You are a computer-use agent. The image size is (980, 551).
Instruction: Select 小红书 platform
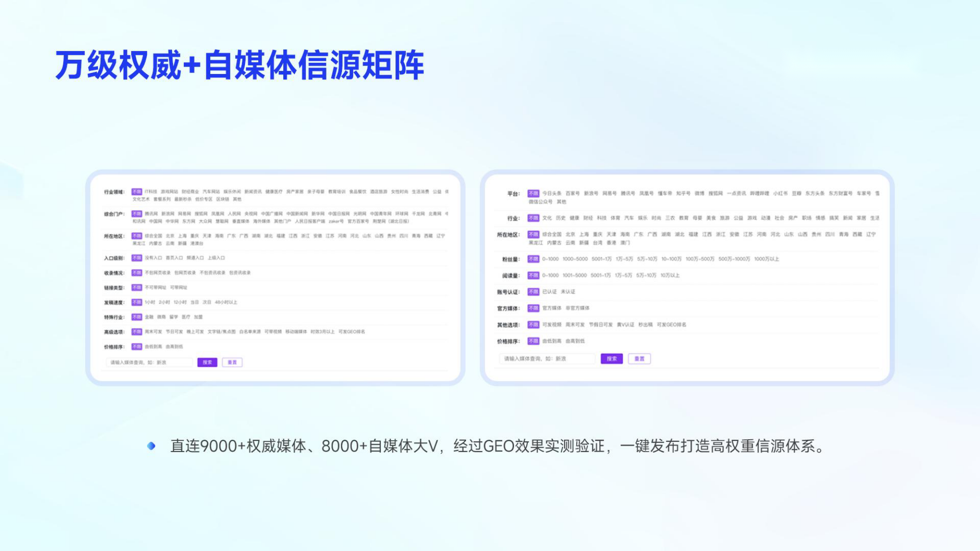click(x=780, y=193)
